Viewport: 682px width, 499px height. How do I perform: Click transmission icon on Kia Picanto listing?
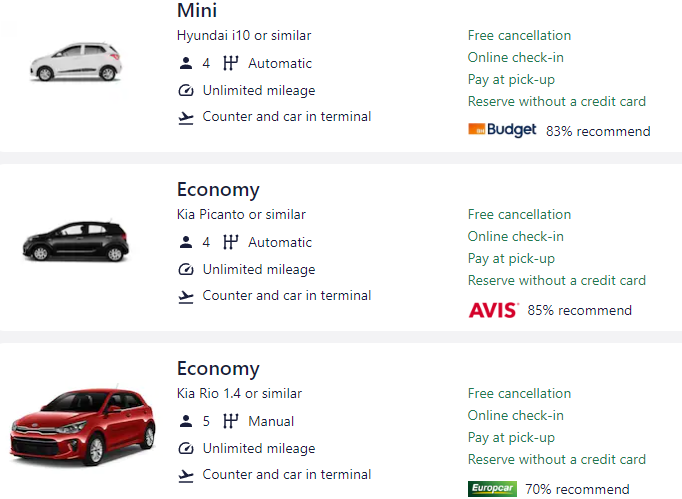point(231,242)
